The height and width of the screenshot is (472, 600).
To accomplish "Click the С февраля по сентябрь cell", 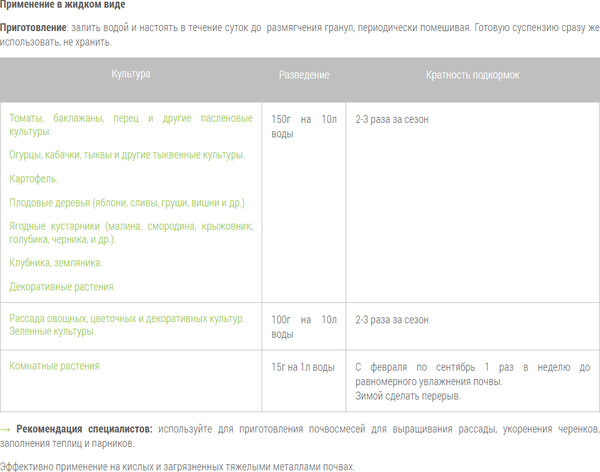I will click(471, 381).
